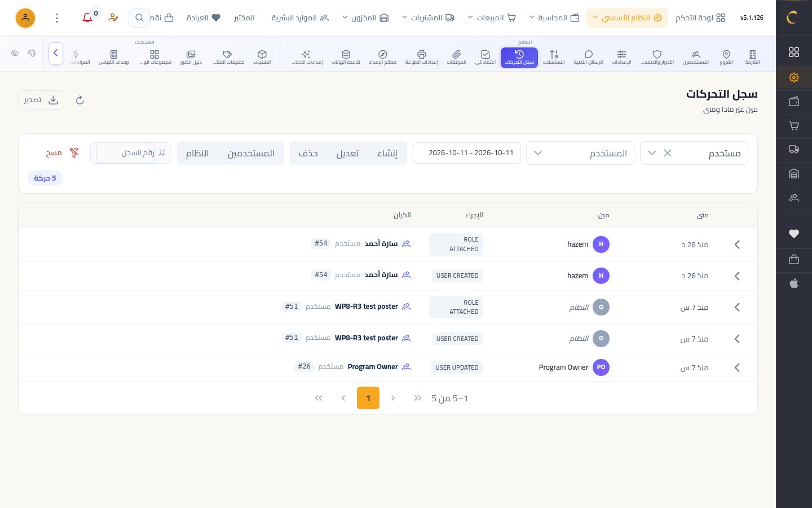The image size is (812, 508).
Task: Toggle the إنشاء (Create) action filter
Action: click(387, 153)
